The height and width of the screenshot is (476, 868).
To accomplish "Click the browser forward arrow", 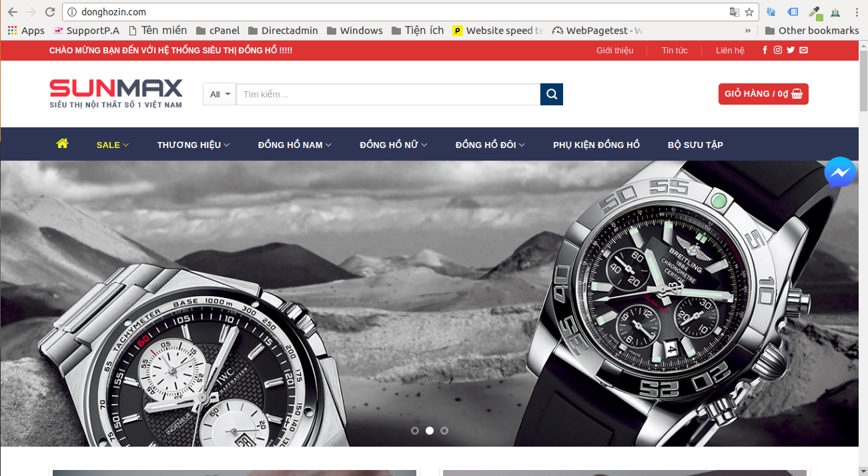I will pyautogui.click(x=31, y=12).
